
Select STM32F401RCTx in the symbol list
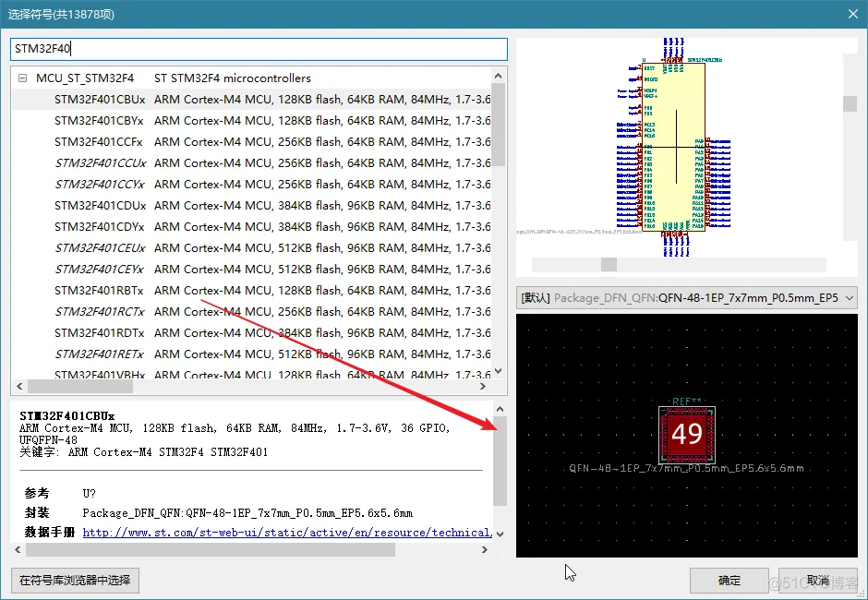pyautogui.click(x=251, y=312)
